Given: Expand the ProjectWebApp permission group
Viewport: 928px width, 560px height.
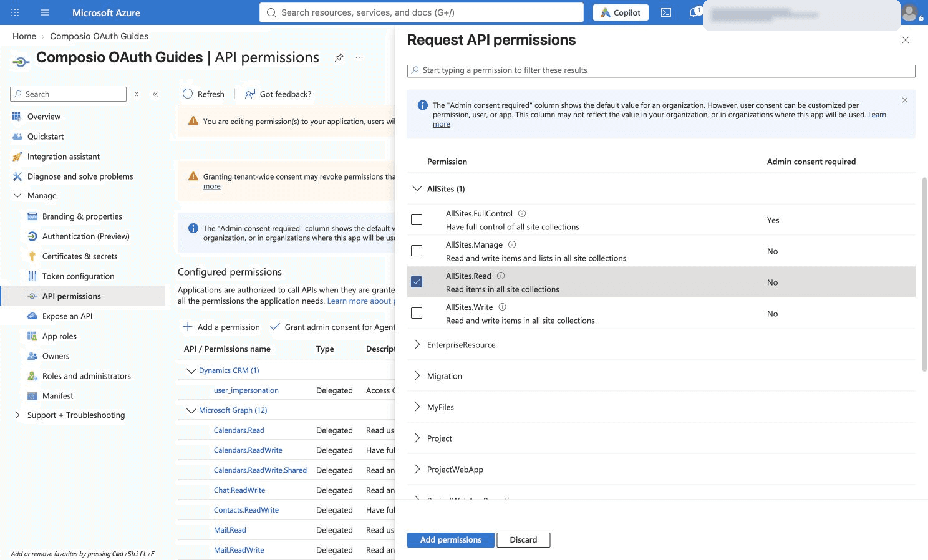Looking at the screenshot, I should pos(417,469).
